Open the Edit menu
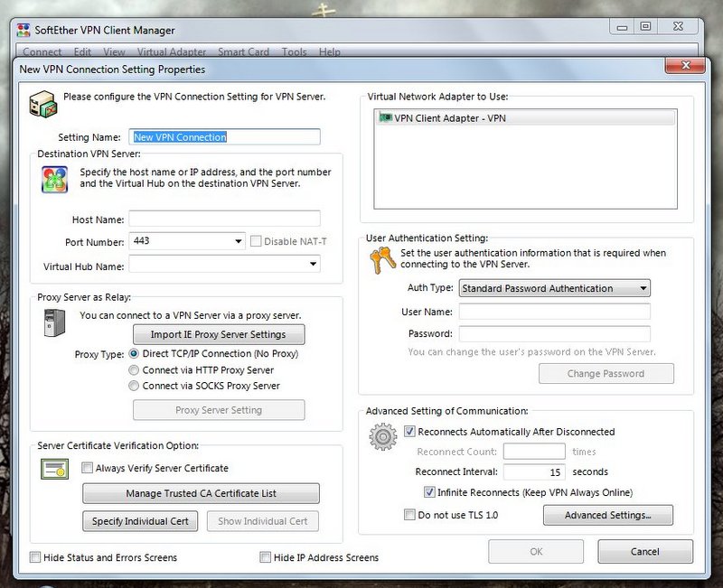 point(82,51)
